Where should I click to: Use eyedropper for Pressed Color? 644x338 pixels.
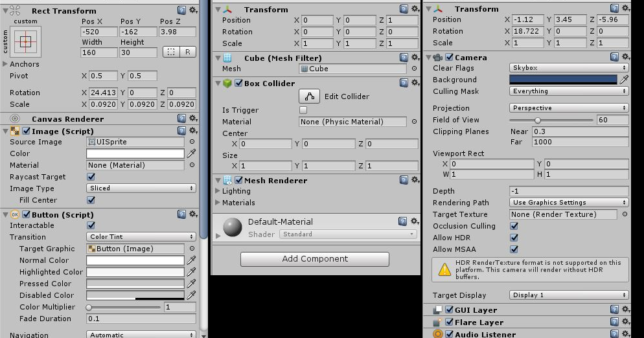click(191, 284)
